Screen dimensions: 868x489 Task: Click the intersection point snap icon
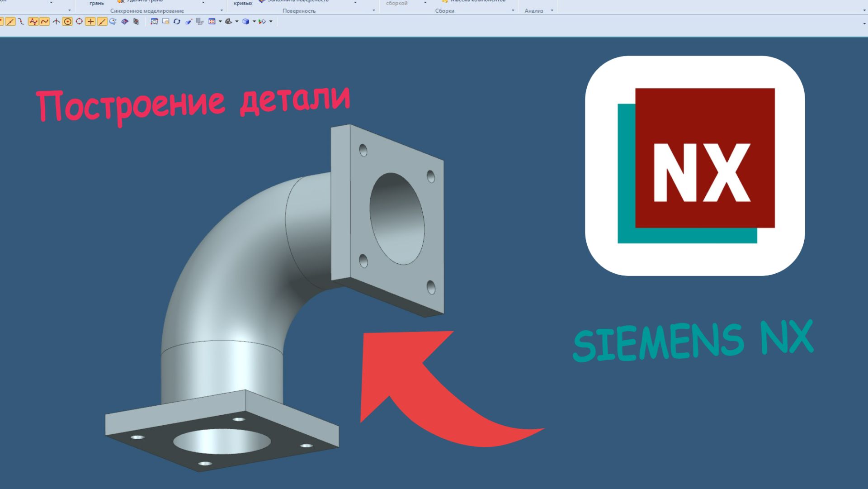point(56,21)
